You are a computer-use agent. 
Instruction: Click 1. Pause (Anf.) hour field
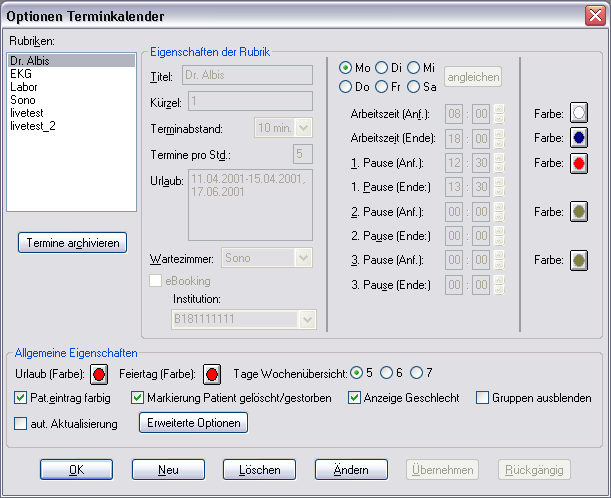pyautogui.click(x=454, y=162)
